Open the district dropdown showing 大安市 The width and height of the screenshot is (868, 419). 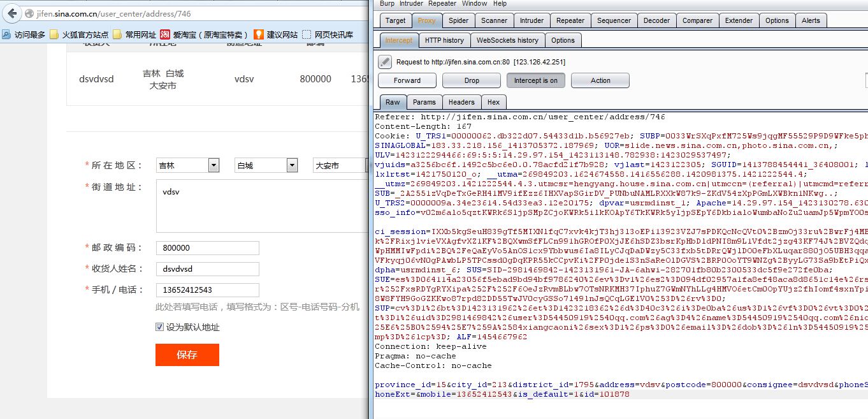340,165
